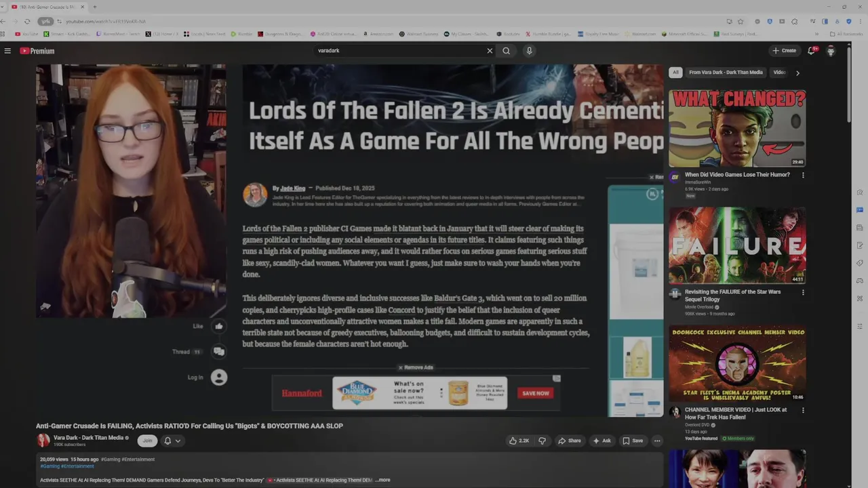
Task: Click Jade King author link in article
Action: 293,188
